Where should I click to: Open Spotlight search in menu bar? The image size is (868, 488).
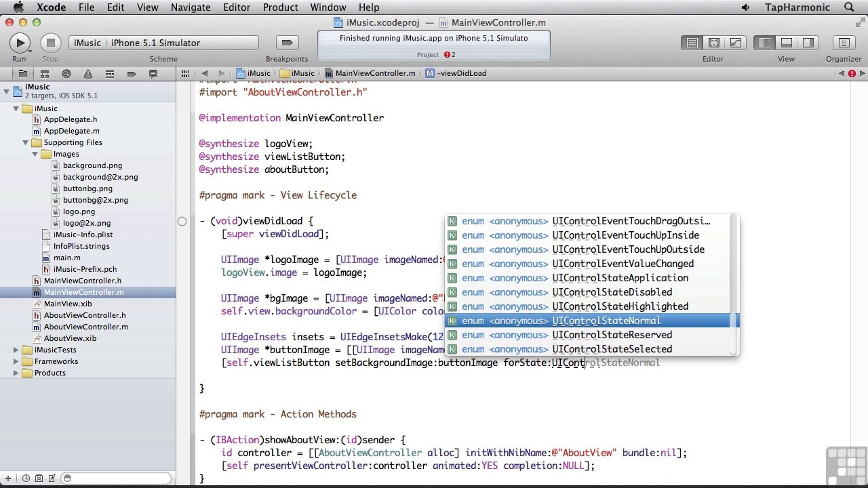(x=849, y=7)
